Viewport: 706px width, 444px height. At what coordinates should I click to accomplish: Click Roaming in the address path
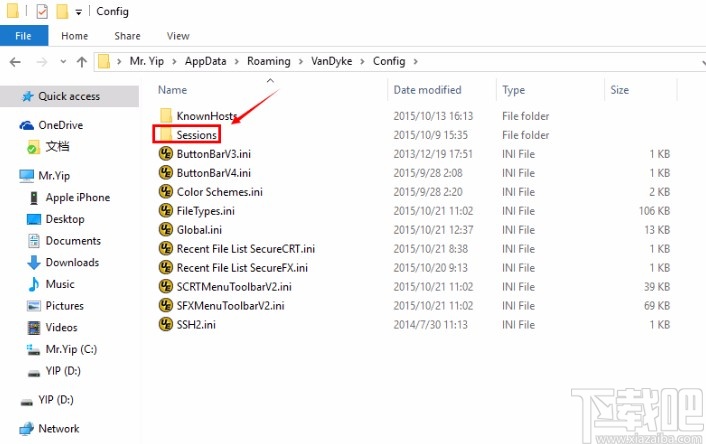[269, 61]
